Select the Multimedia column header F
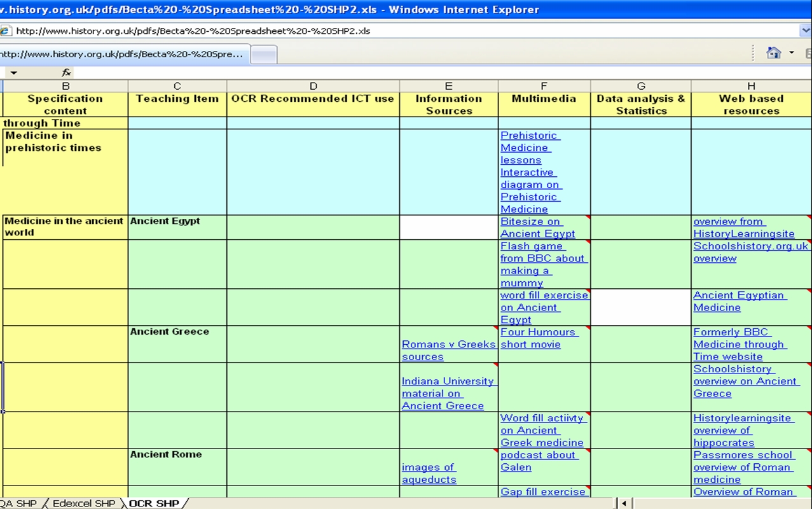The image size is (812, 509). [543, 85]
